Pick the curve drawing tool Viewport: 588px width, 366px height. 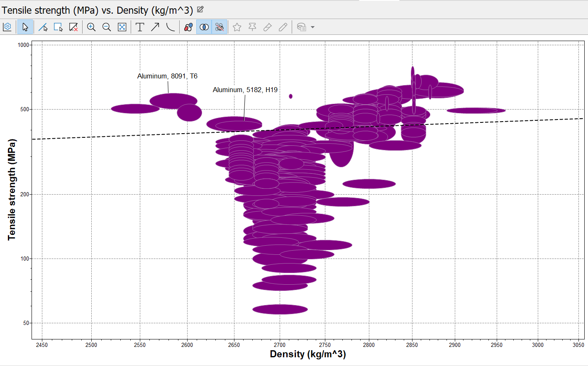click(170, 27)
